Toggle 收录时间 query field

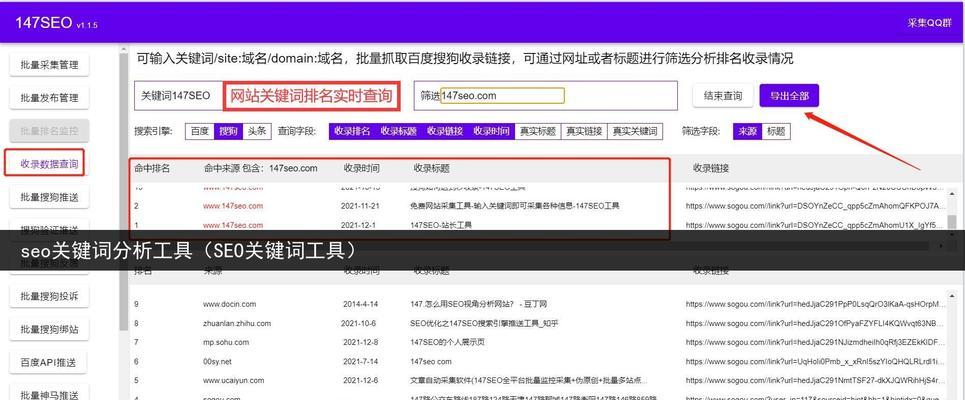click(x=491, y=131)
